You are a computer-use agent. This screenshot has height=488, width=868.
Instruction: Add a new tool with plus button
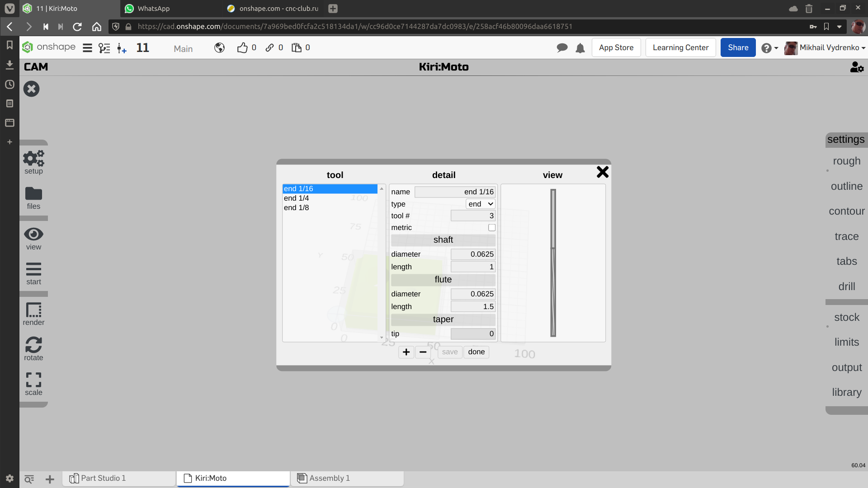pyautogui.click(x=406, y=352)
